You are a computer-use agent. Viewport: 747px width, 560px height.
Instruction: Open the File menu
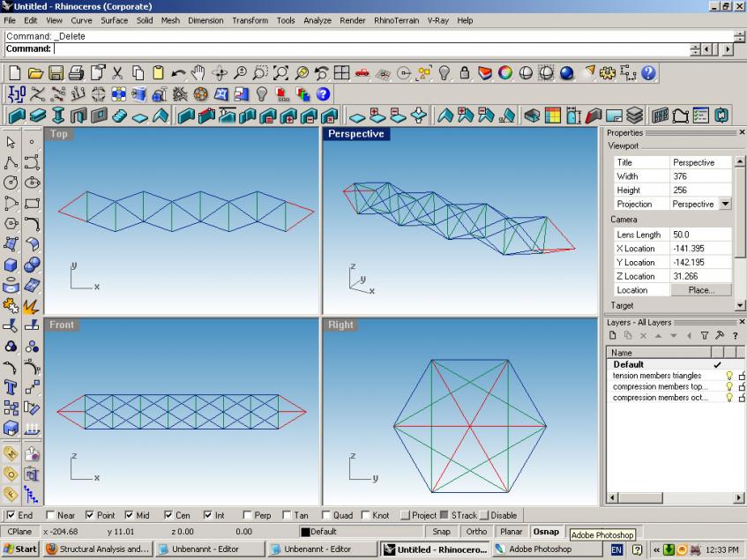pos(10,20)
